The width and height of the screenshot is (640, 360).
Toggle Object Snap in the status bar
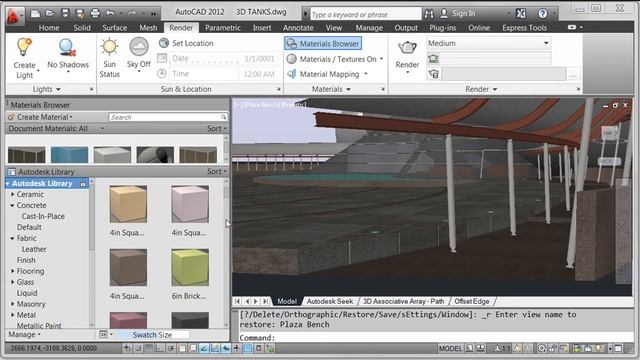tap(182, 348)
